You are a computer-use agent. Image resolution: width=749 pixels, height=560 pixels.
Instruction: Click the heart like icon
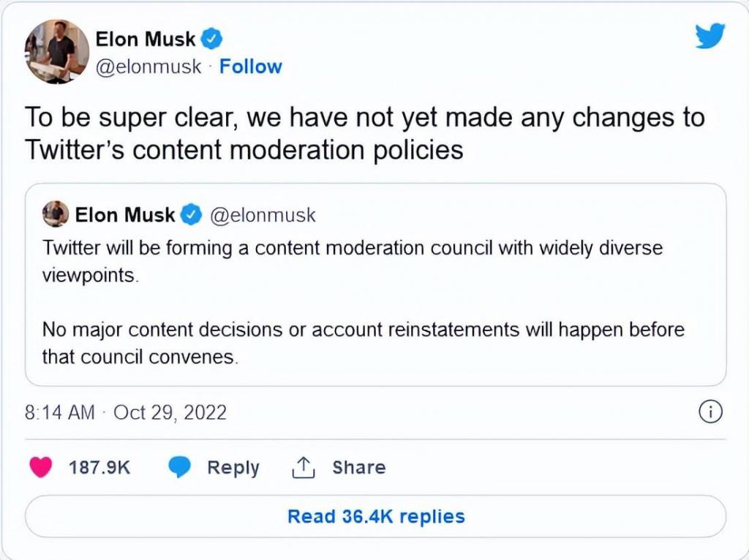(41, 467)
